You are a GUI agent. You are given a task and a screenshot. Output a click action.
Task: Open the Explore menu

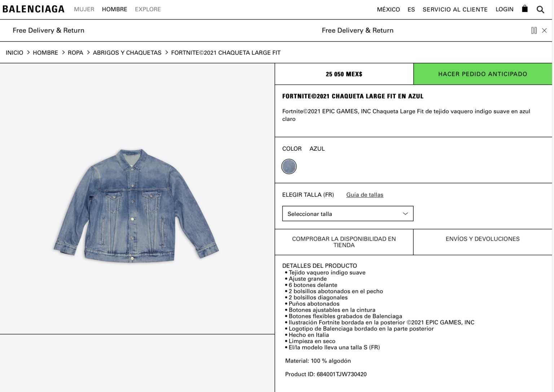(x=148, y=9)
